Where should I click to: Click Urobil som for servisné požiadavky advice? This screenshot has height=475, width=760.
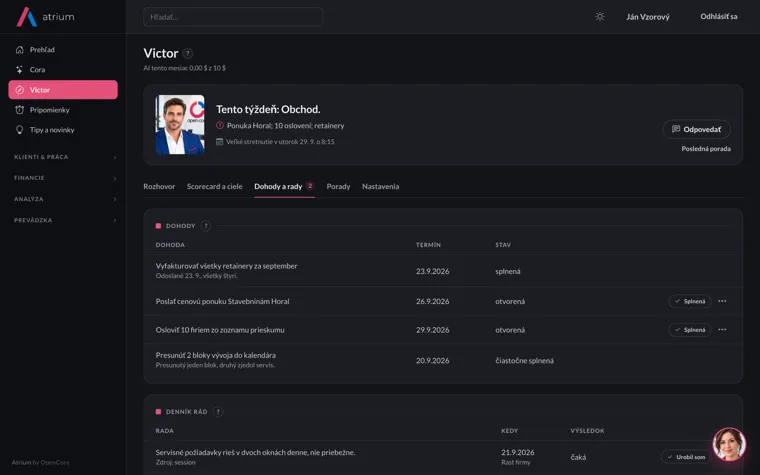pyautogui.click(x=686, y=457)
